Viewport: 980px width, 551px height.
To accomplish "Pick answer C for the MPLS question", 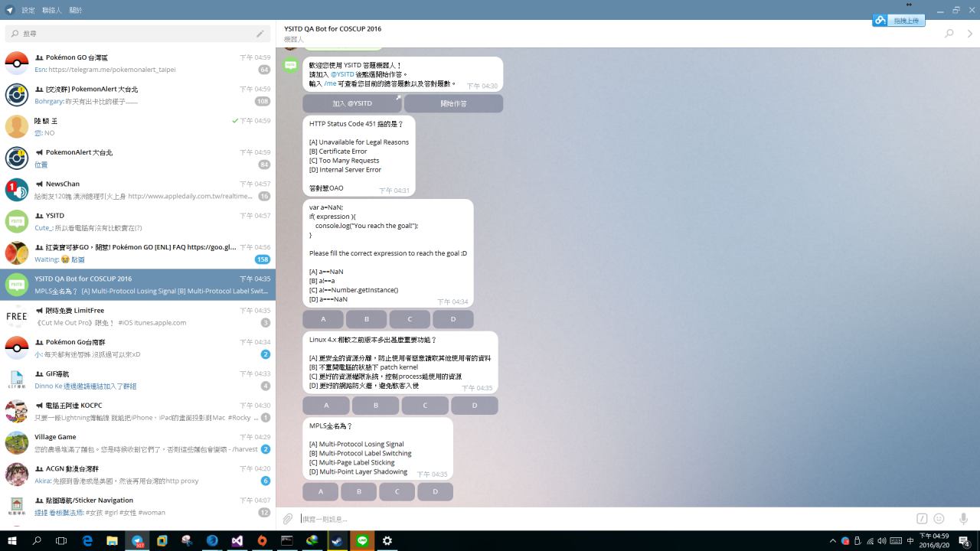I will [x=397, y=491].
